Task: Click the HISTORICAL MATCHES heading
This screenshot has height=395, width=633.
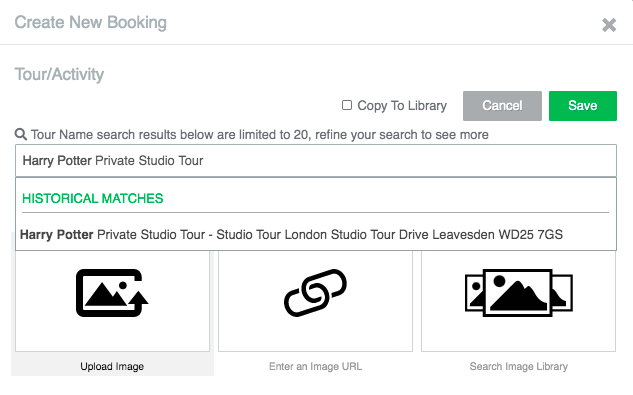Action: pyautogui.click(x=92, y=198)
